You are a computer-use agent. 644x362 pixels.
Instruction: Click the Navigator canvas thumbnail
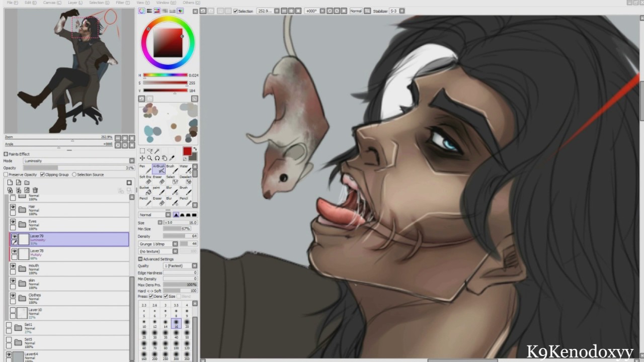point(69,71)
